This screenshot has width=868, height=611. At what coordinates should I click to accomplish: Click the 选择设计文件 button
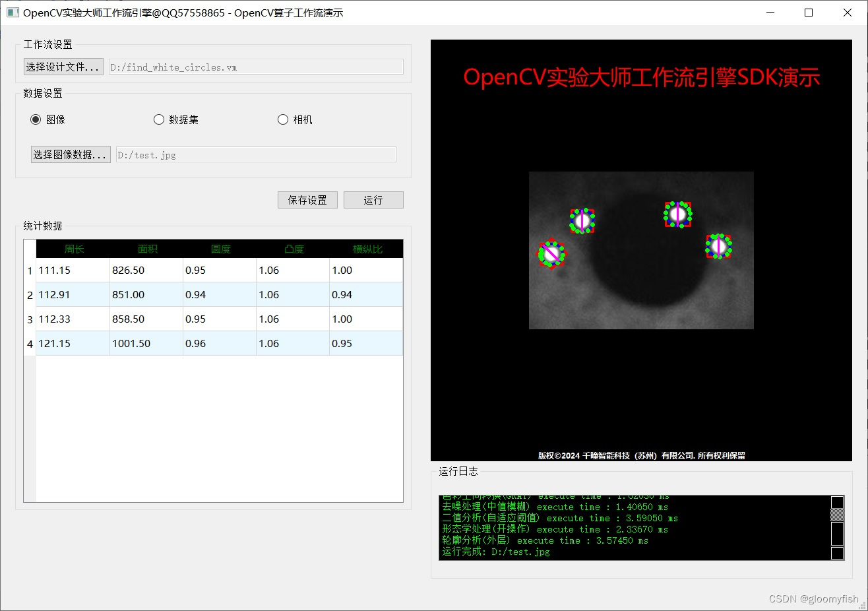click(63, 67)
